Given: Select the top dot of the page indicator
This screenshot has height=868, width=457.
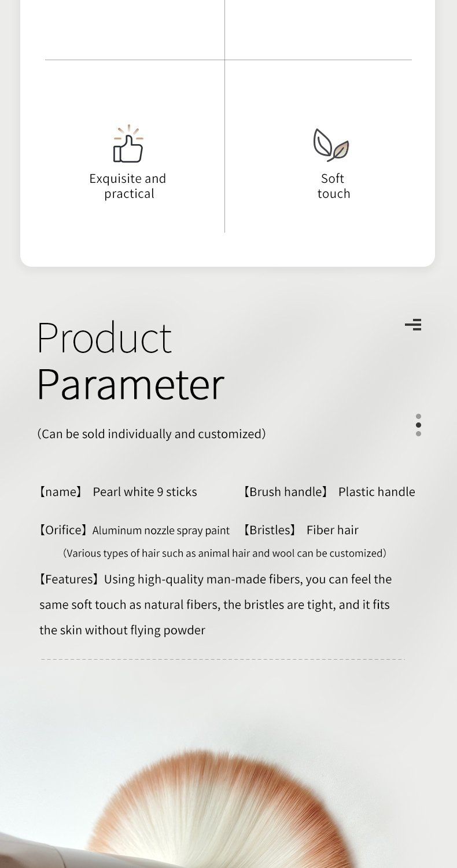Looking at the screenshot, I should pos(418,416).
